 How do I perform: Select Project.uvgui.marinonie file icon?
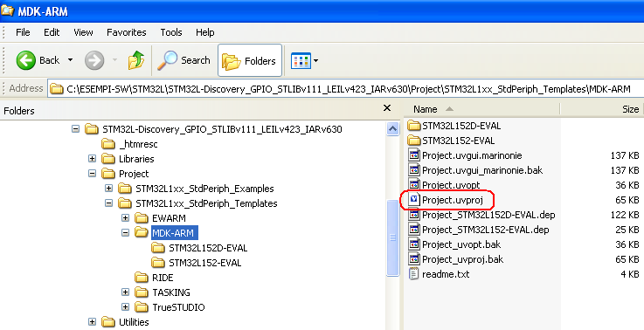pyautogui.click(x=414, y=155)
